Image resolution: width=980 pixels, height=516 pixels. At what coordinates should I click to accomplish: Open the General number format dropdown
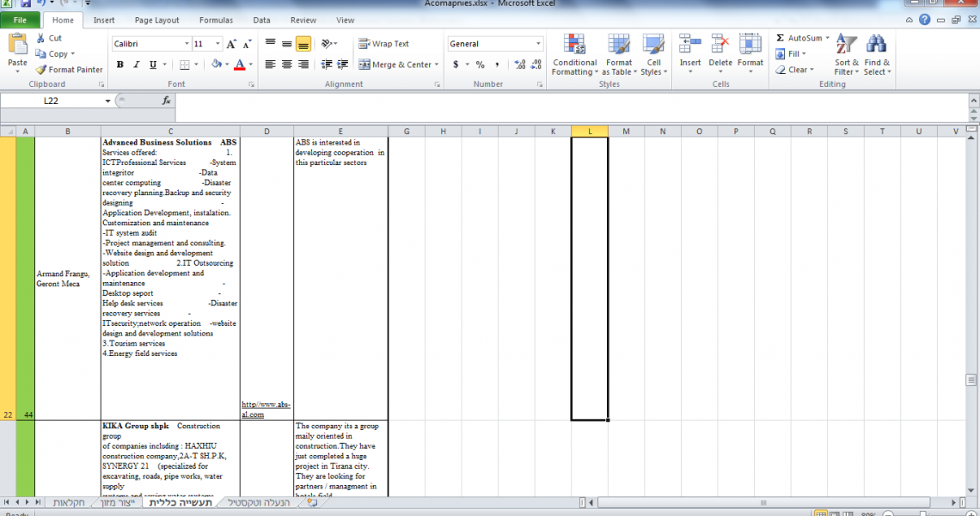[538, 44]
